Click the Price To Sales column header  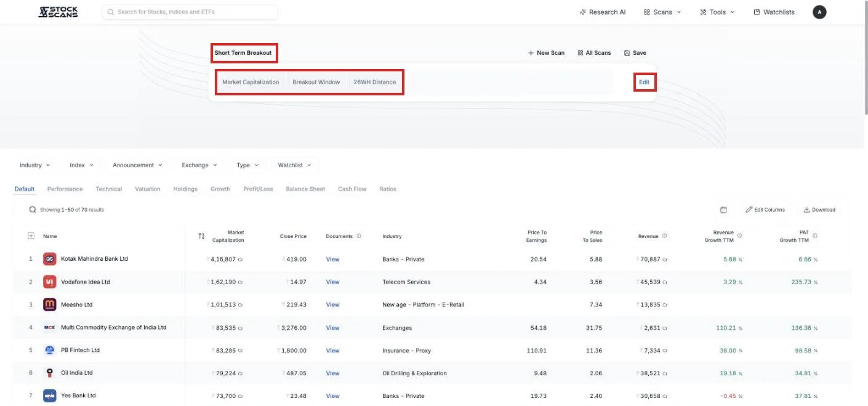[x=592, y=236]
